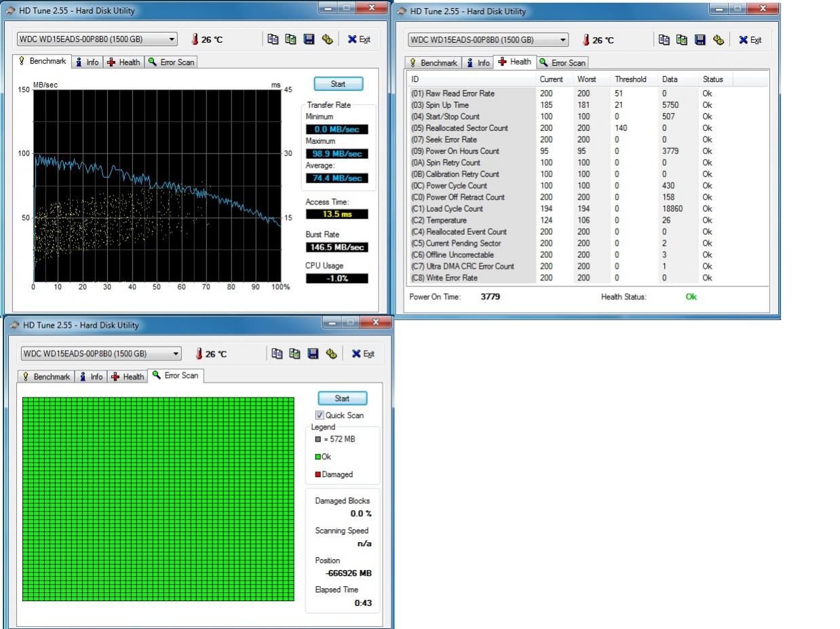
Task: Sort by Worst column header
Action: (592, 79)
